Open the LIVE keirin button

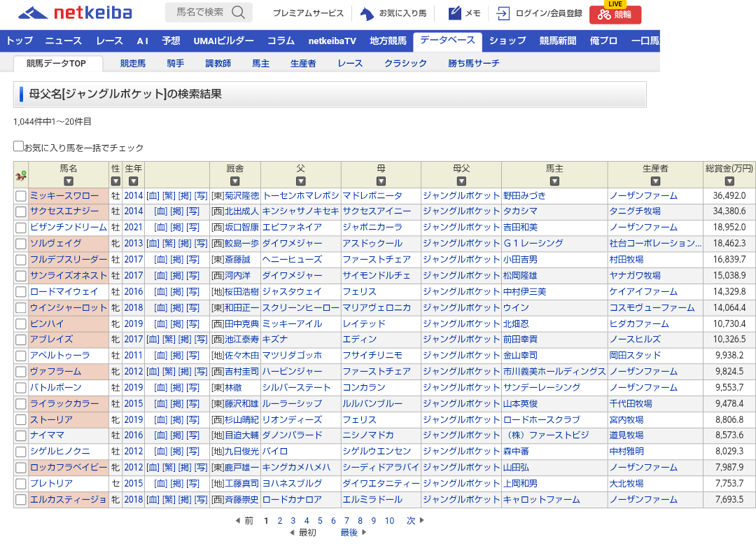pyautogui.click(x=615, y=13)
